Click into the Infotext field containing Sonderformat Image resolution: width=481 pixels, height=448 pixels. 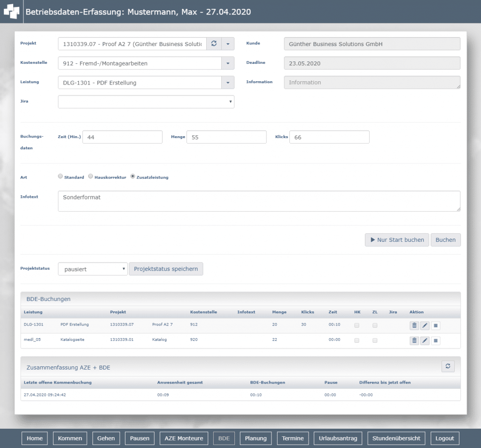click(x=259, y=201)
